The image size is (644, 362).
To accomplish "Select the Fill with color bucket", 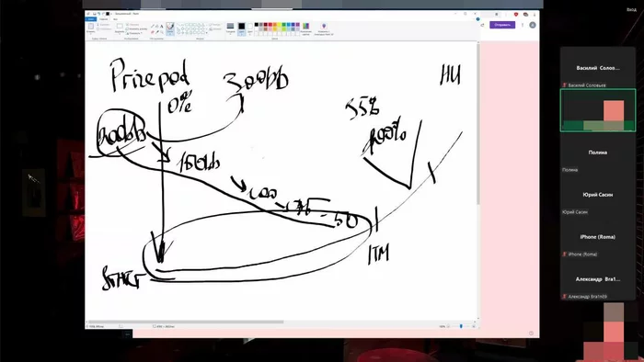I will point(157,26).
